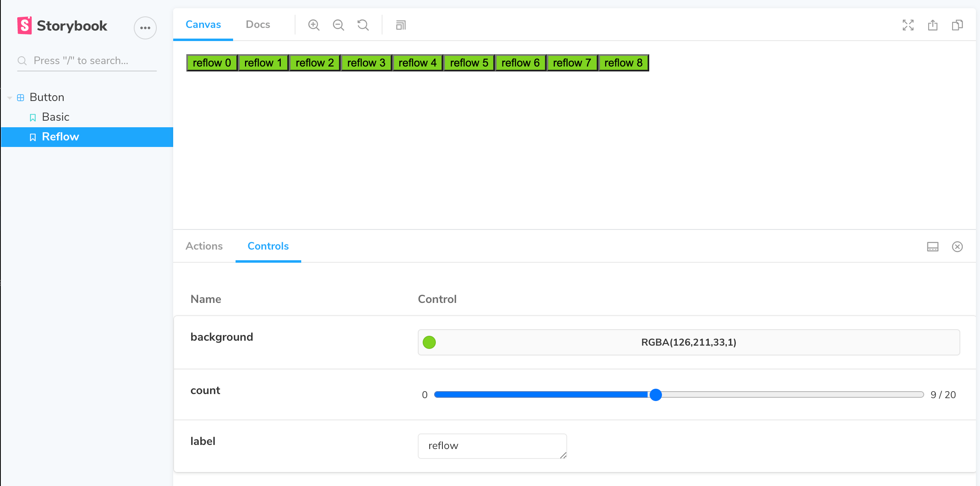Click the count slider handle
This screenshot has width=980, height=486.
coord(656,394)
